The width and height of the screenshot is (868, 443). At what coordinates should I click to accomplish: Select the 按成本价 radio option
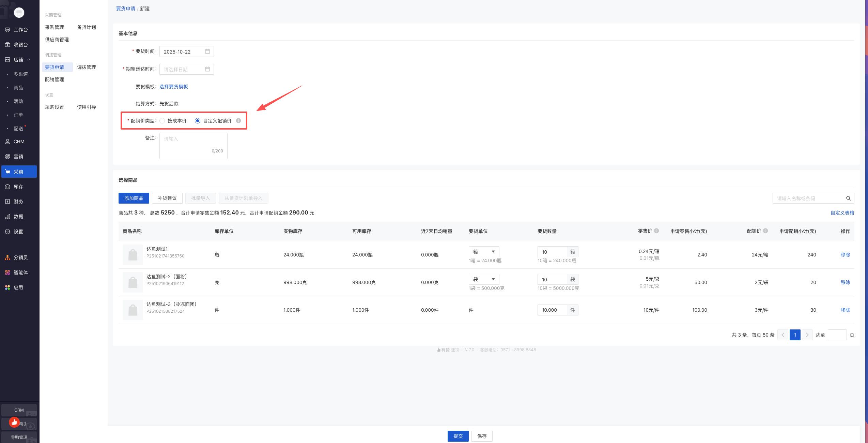(162, 121)
